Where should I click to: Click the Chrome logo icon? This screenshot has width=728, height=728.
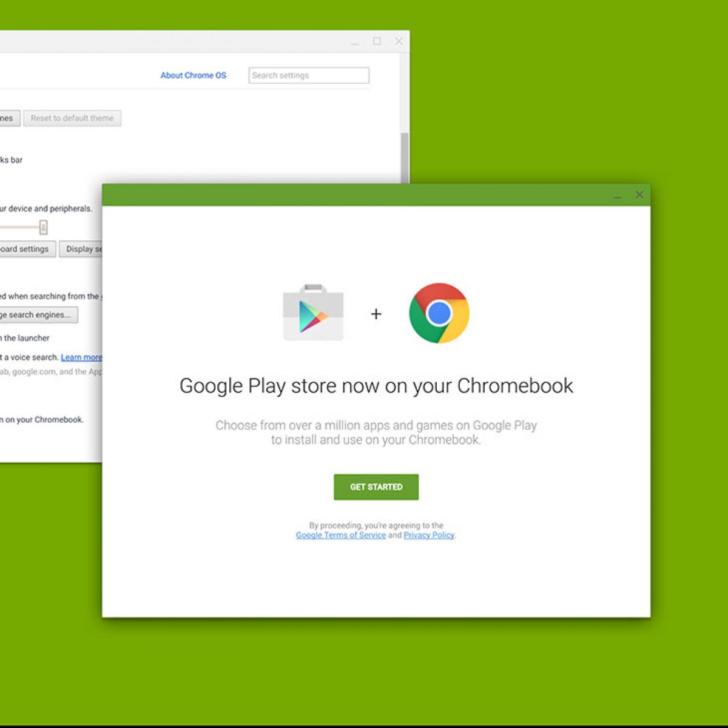coord(439,313)
